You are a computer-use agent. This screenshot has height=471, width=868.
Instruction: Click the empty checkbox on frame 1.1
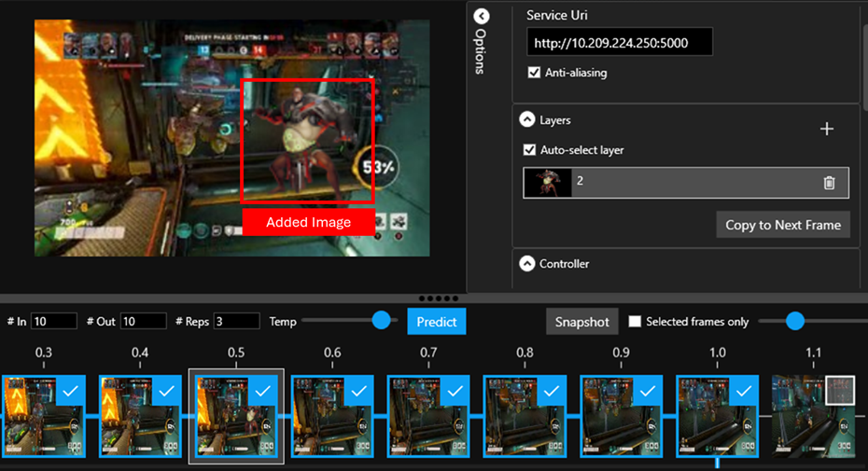coord(840,391)
